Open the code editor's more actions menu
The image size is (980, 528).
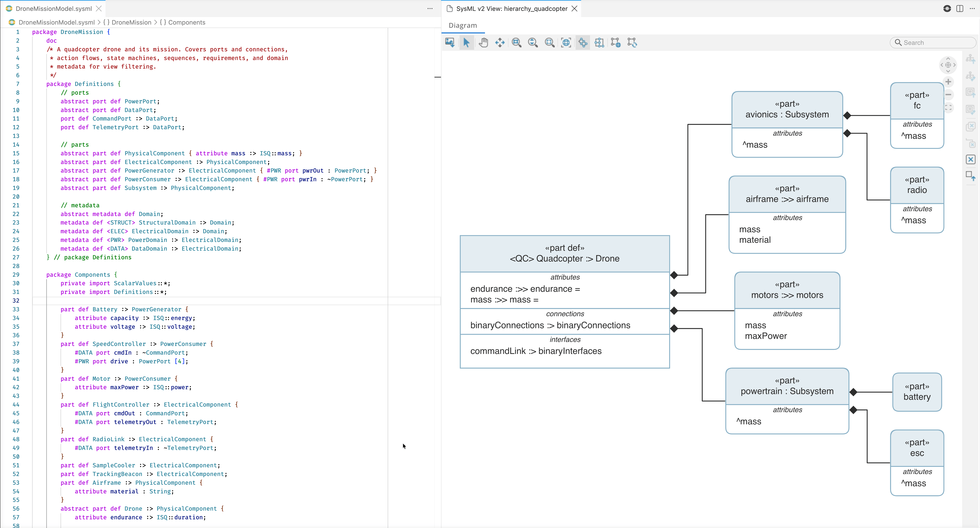(430, 9)
